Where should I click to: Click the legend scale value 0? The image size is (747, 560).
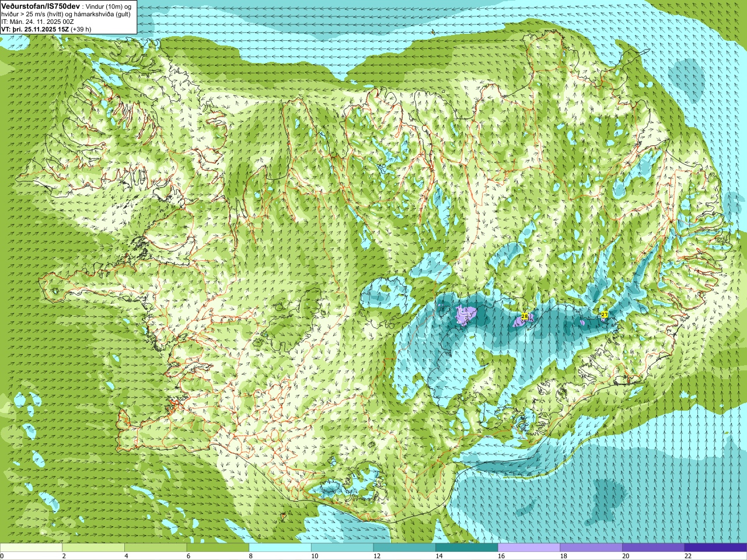(2, 556)
